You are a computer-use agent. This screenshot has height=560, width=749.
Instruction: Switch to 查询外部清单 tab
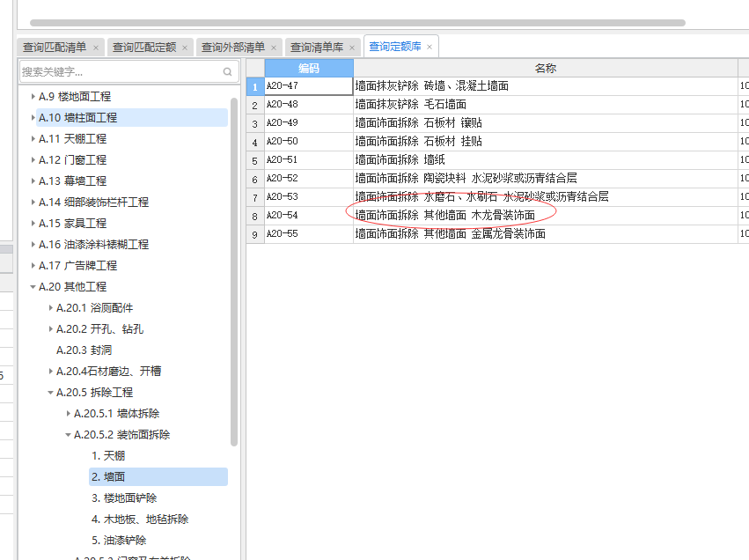[233, 48]
